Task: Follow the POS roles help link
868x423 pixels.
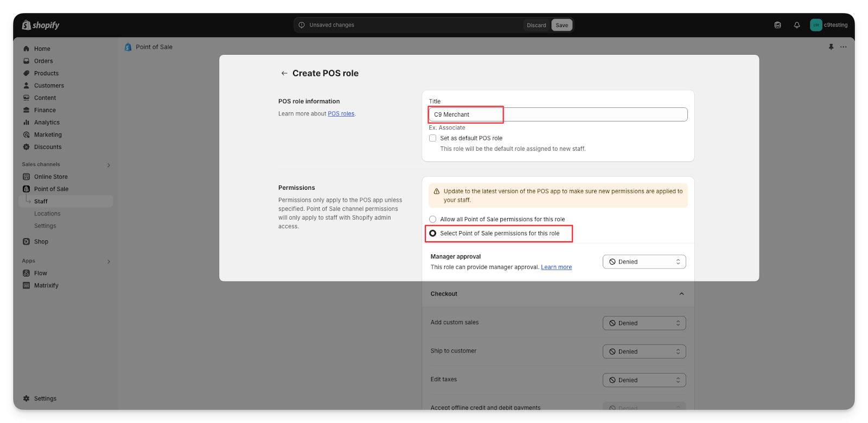Action: (x=341, y=114)
